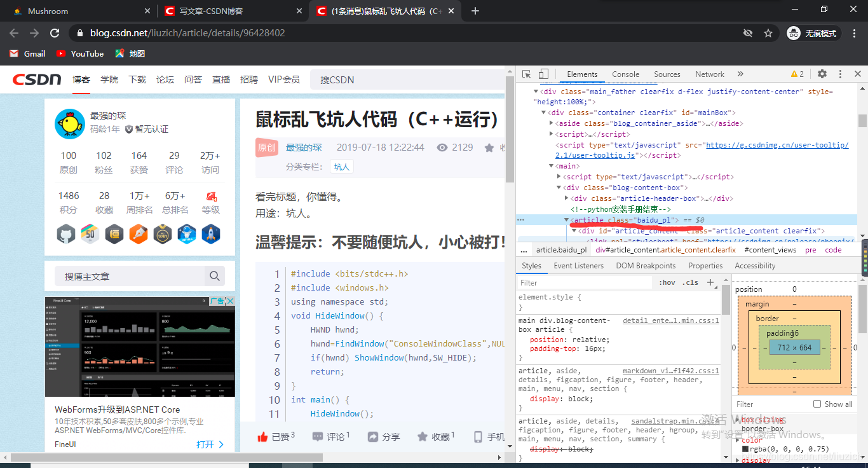Check the Show all checkbox
This screenshot has height=468, width=868.
tap(817, 404)
